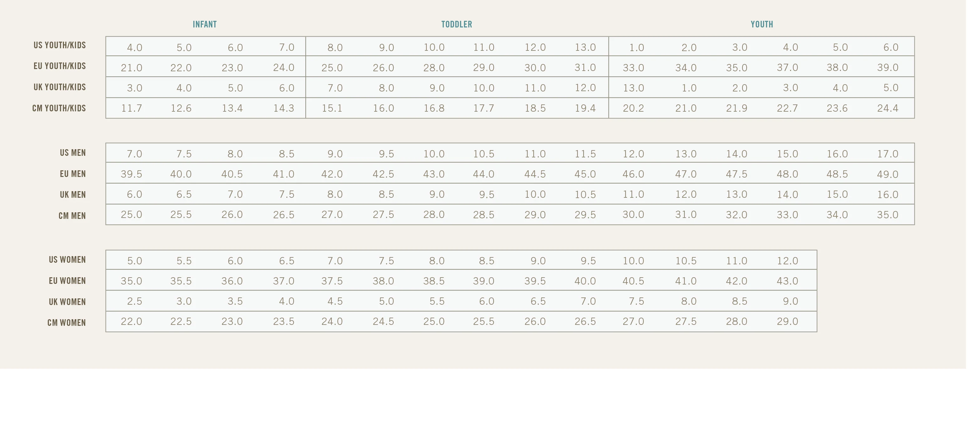Click the 24.4 value in CM YOUTH/KIDS row

(x=888, y=109)
